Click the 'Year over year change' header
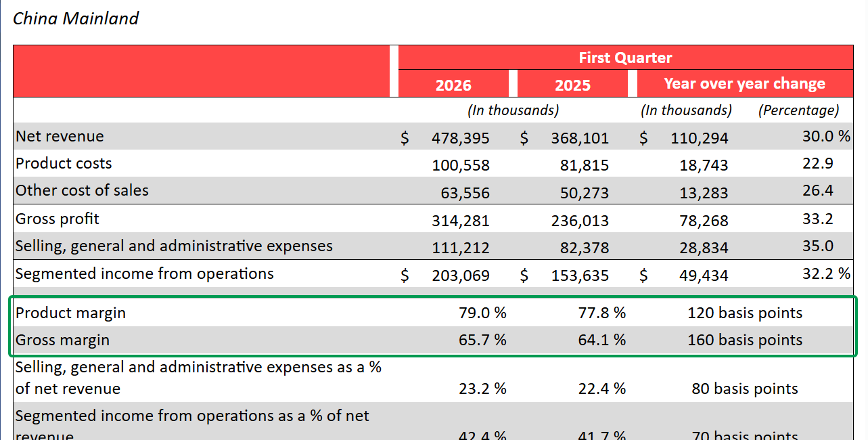 point(744,84)
